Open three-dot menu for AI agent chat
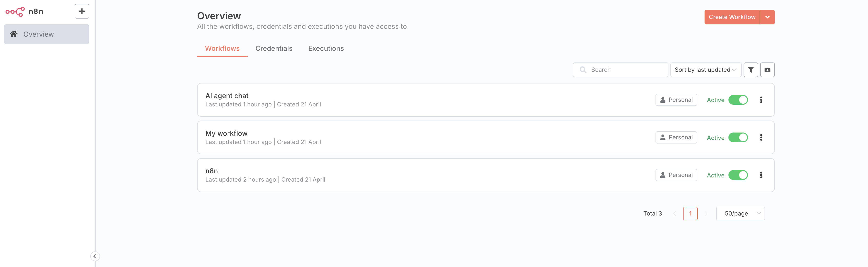This screenshot has width=868, height=267. [x=761, y=100]
